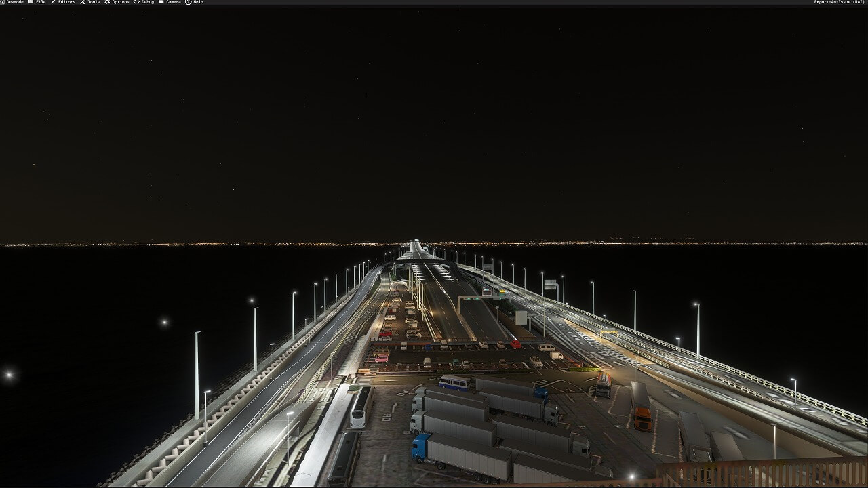The width and height of the screenshot is (868, 488).
Task: Open the Camera menu
Action: pyautogui.click(x=174, y=2)
